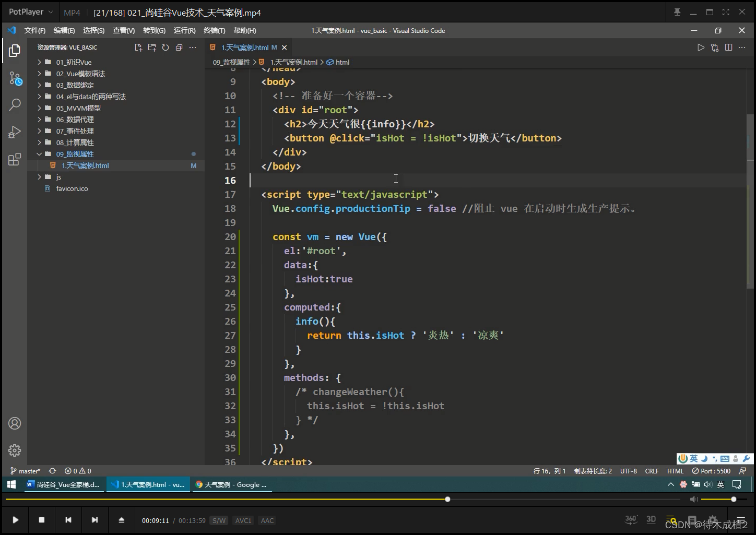Open the 文件(F) menu
The image size is (756, 535).
coord(34,30)
